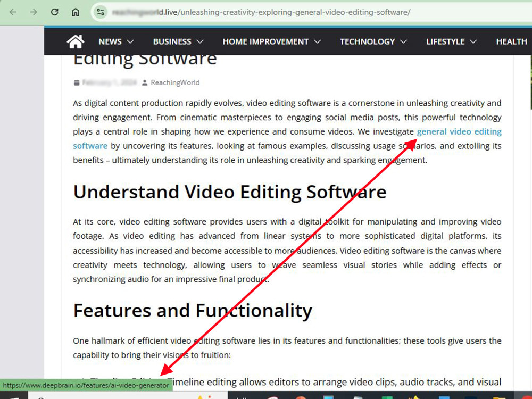The image size is (532, 399).
Task: Go to site home via house icon
Action: (x=76, y=41)
